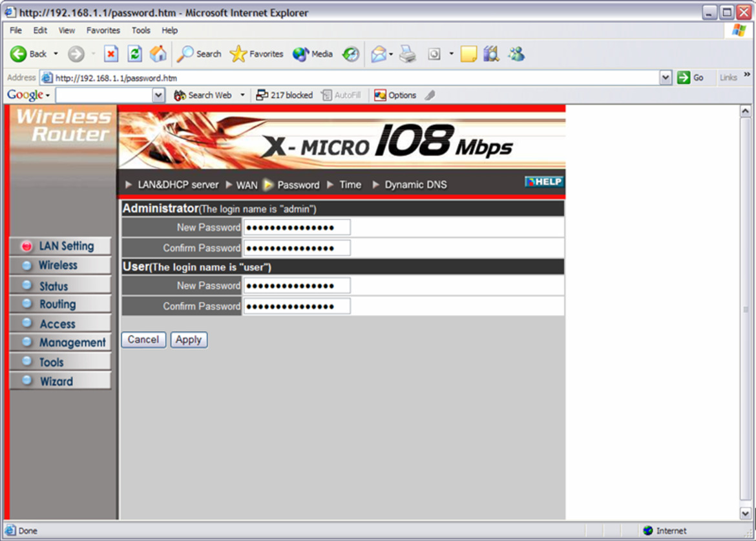Expand the Forward button history dropdown
The height and width of the screenshot is (541, 756).
(94, 54)
